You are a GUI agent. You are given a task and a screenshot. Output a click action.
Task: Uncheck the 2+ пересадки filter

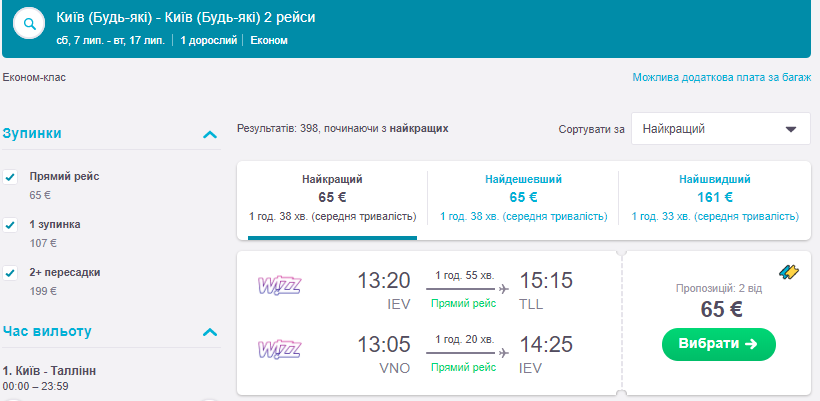(11, 272)
